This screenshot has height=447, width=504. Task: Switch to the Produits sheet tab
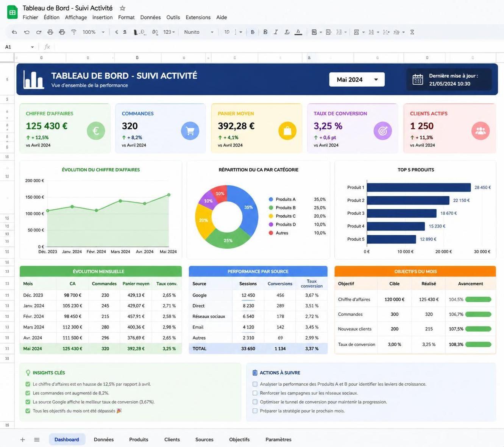pyautogui.click(x=139, y=439)
